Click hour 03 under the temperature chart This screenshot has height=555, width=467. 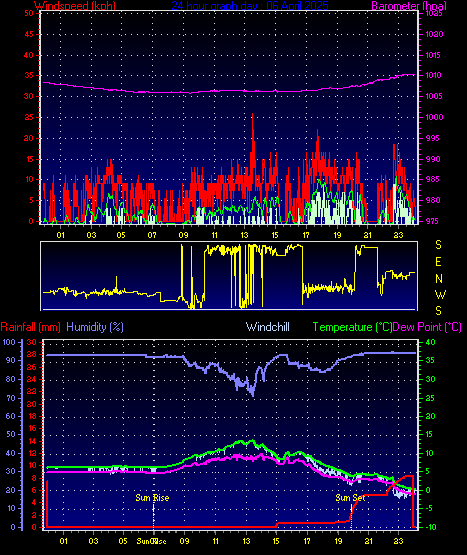[93, 541]
